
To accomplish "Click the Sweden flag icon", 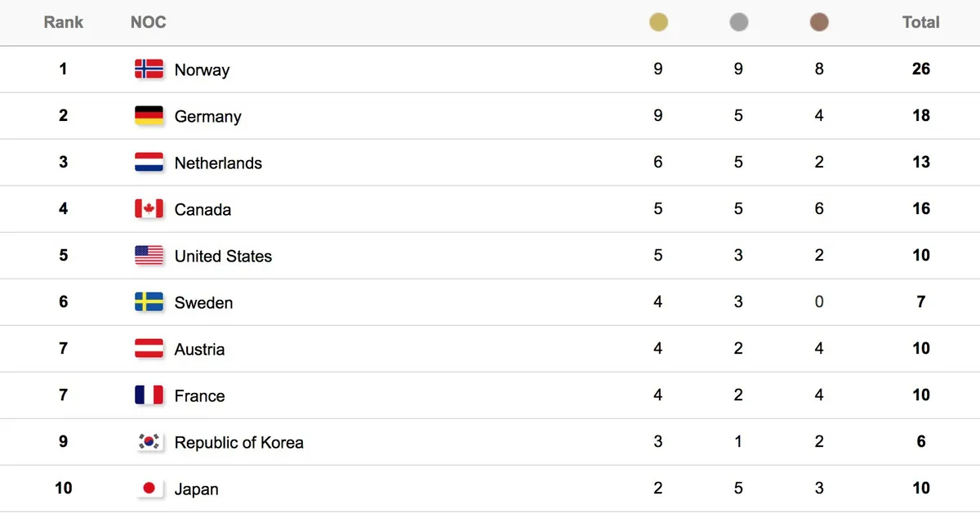I will pyautogui.click(x=149, y=301).
